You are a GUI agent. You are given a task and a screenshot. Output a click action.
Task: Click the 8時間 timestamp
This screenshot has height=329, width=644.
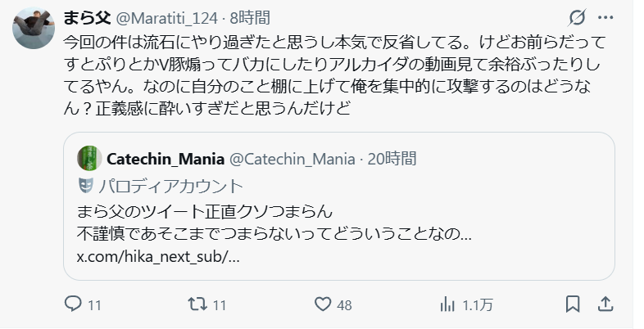pyautogui.click(x=249, y=17)
